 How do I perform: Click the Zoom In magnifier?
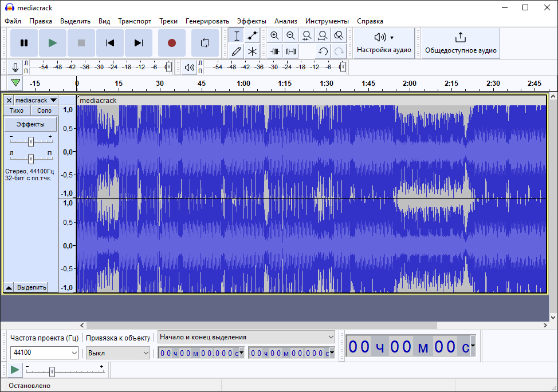click(275, 35)
